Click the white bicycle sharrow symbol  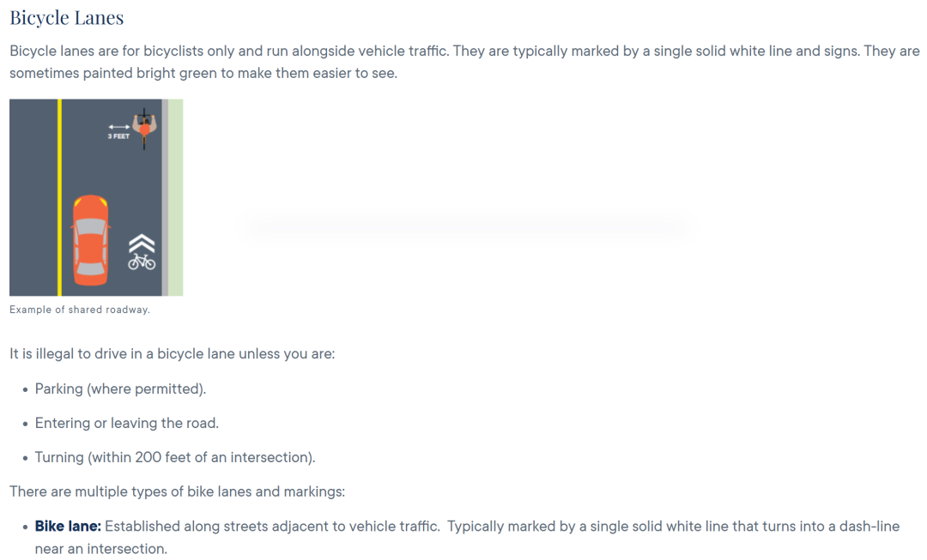click(x=142, y=261)
